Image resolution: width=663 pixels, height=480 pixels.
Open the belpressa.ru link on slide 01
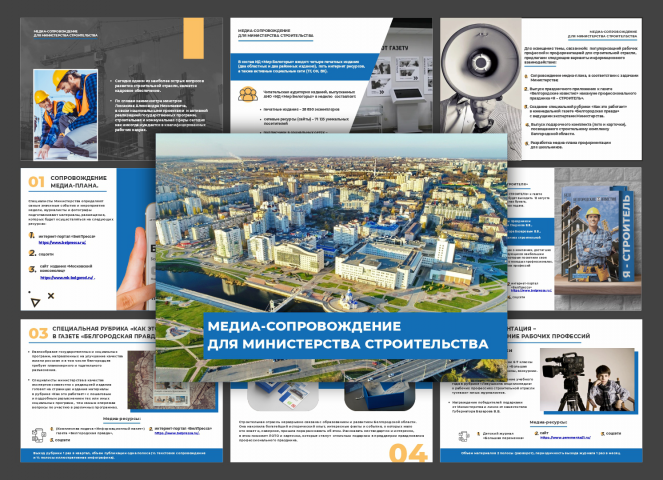pyautogui.click(x=62, y=243)
